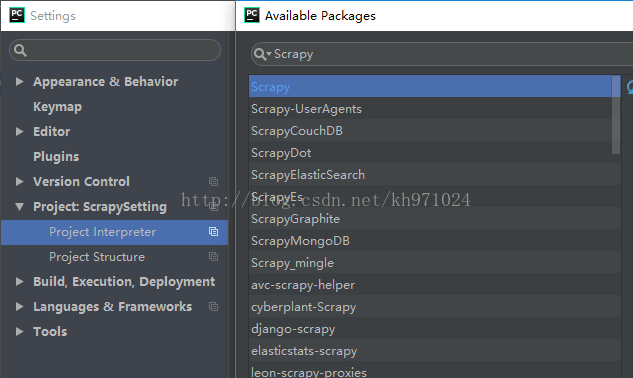Viewport: 633px width, 378px height.
Task: Select Project Interpreter in settings tree
Action: 115,232
